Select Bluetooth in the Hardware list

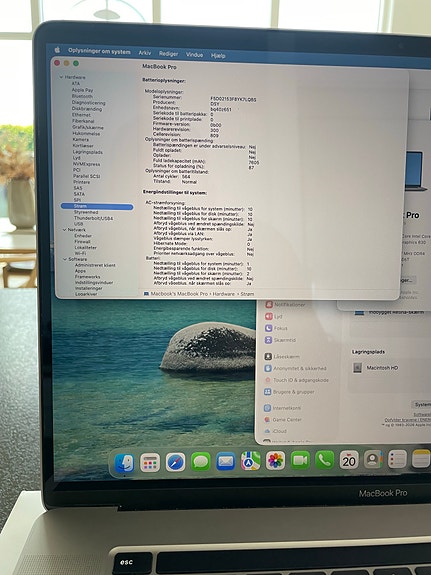click(82, 96)
